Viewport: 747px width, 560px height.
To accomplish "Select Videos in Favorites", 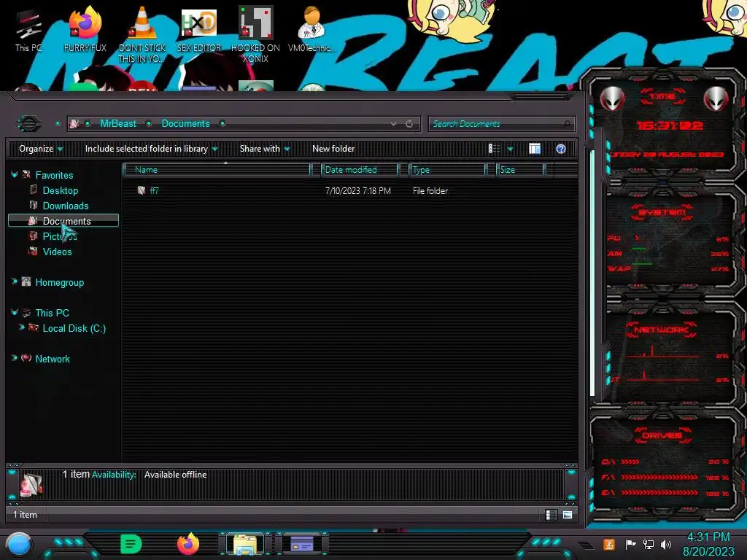I will click(57, 252).
